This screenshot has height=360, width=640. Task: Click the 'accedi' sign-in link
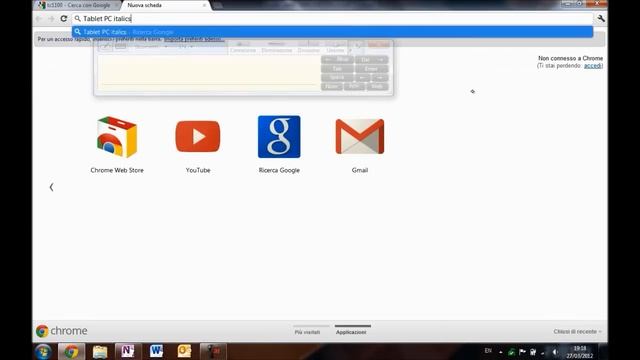593,66
